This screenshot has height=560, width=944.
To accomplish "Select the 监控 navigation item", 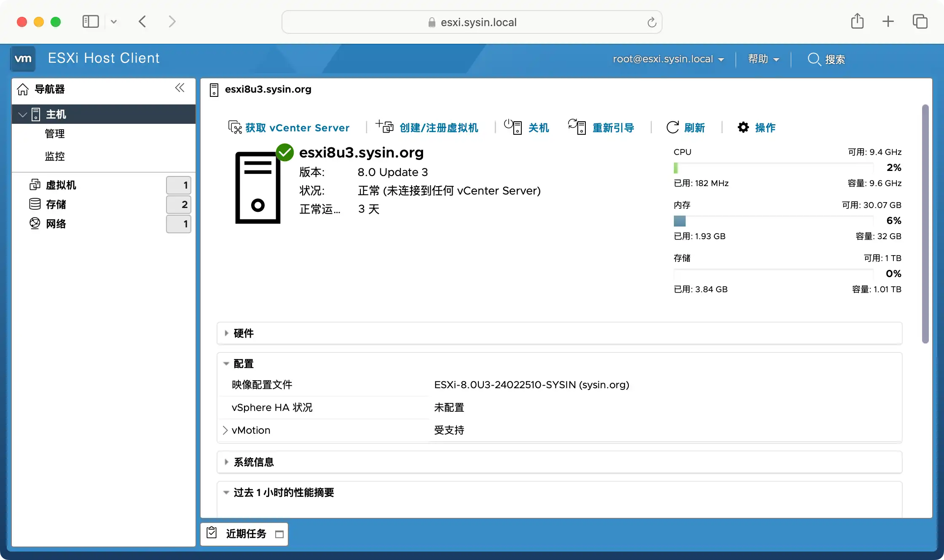I will tap(55, 156).
